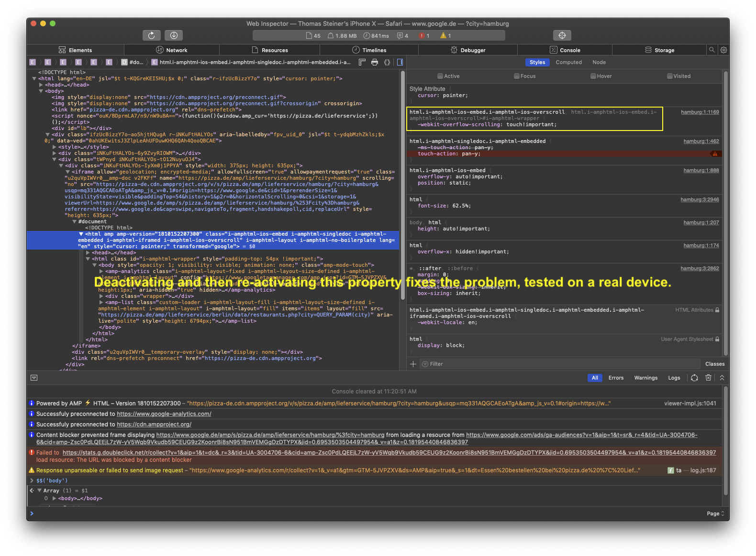Collapse the selected html amp element

click(81, 234)
